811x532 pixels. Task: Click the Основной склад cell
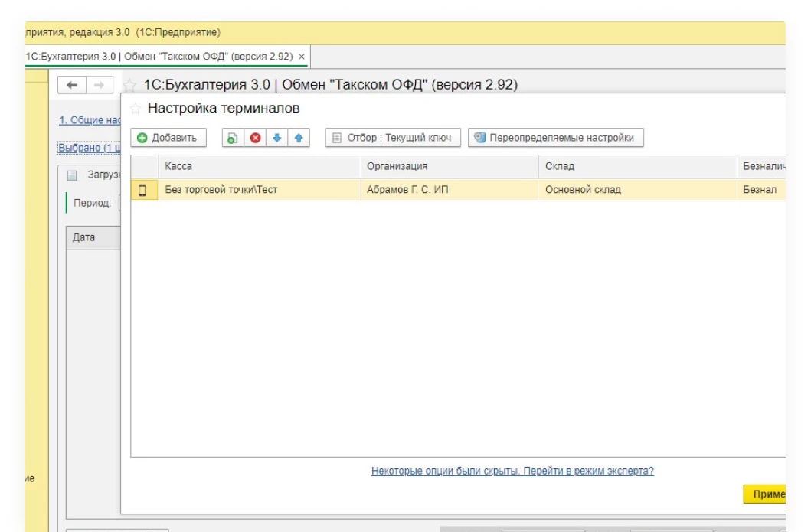583,190
